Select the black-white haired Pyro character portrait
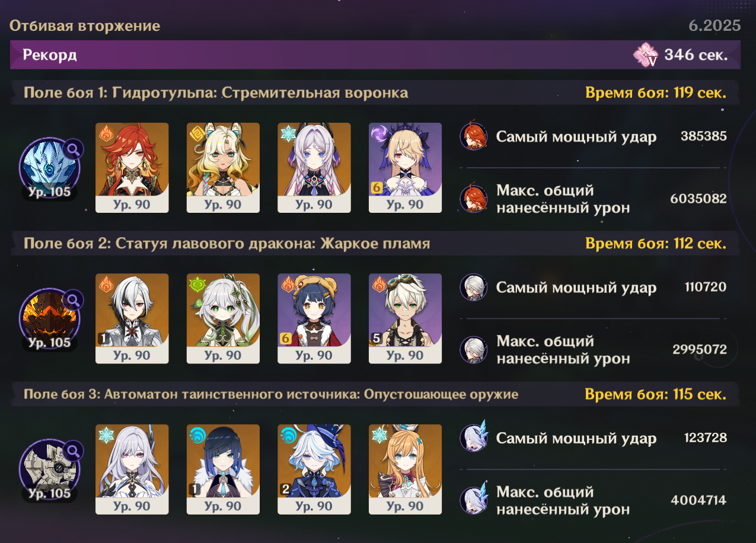The height and width of the screenshot is (543, 756). (132, 318)
